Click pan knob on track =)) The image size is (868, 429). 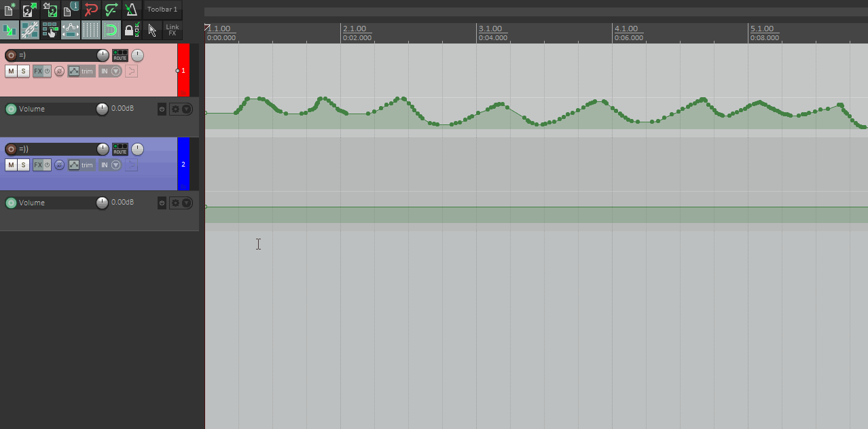pos(138,149)
